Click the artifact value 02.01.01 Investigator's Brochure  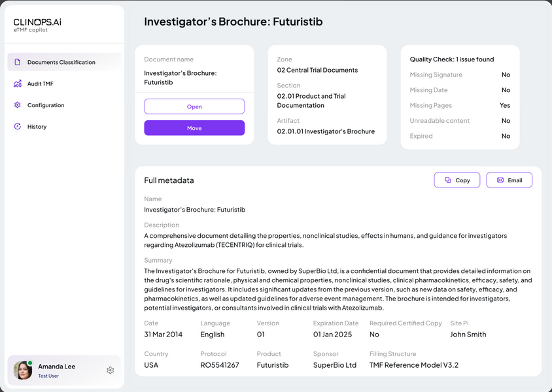326,131
